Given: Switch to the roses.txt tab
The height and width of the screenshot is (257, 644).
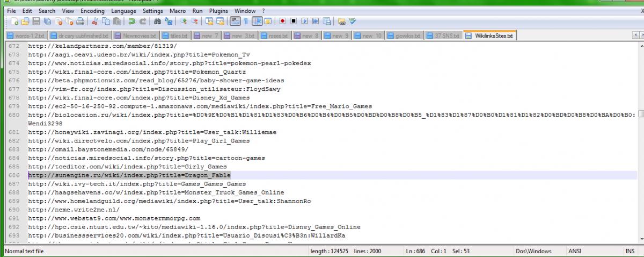Looking at the screenshot, I should point(275,36).
